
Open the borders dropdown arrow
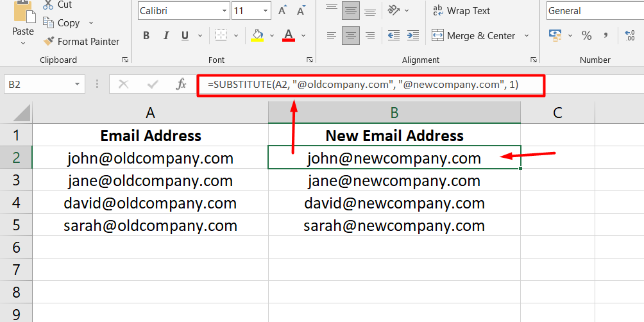point(236,36)
